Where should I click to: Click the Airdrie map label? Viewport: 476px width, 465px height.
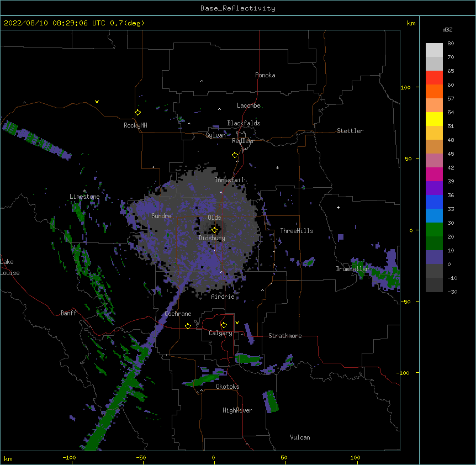[x=223, y=297]
